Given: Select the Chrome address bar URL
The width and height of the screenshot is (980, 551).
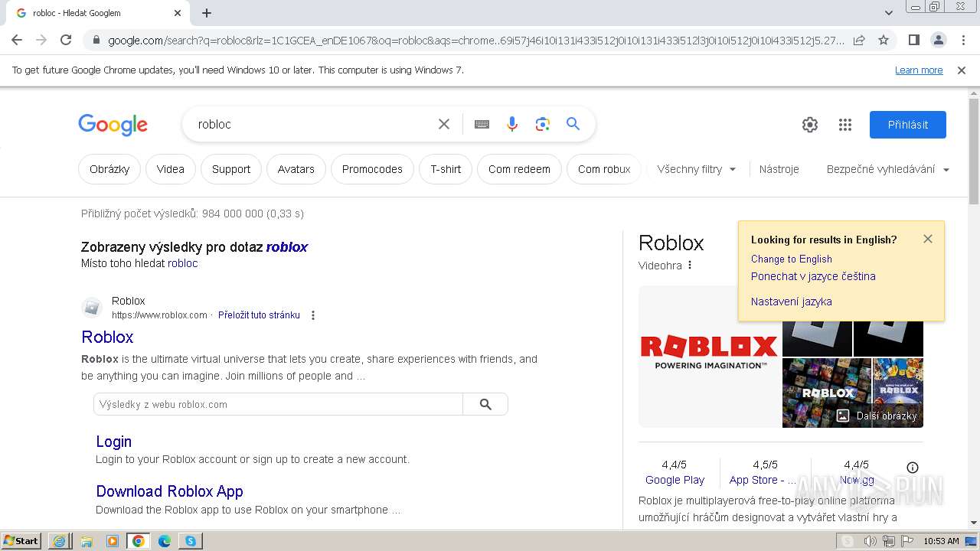Looking at the screenshot, I should tap(475, 40).
